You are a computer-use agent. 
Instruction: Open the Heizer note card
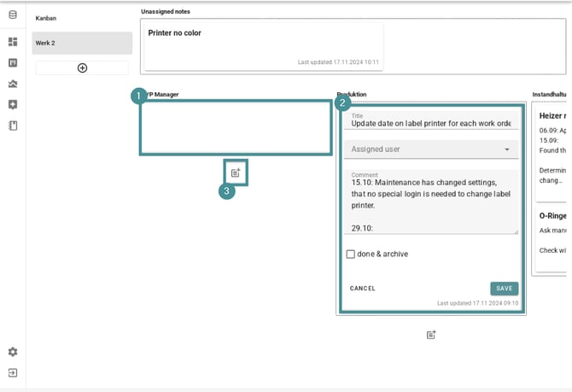tap(551, 152)
